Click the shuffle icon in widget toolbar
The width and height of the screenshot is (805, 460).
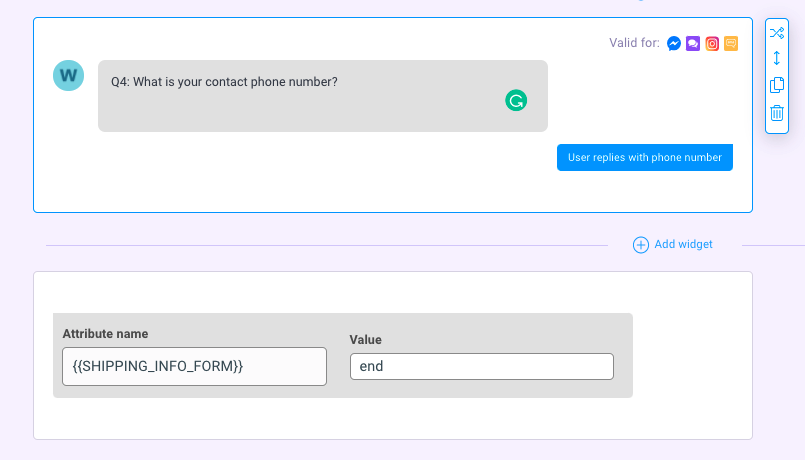tap(777, 33)
